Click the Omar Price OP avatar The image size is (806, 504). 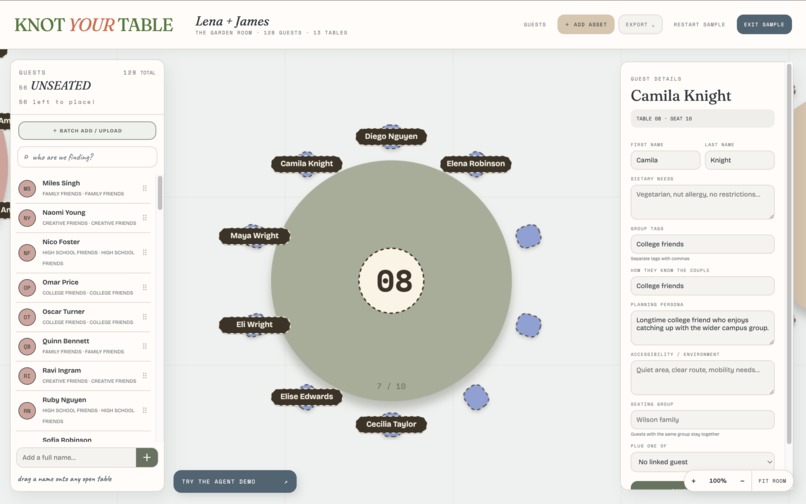[27, 287]
